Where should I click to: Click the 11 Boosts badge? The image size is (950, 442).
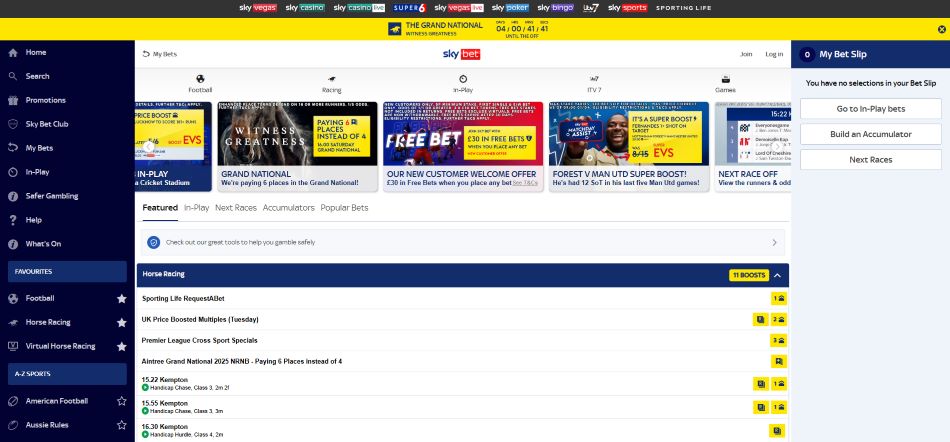coord(749,275)
